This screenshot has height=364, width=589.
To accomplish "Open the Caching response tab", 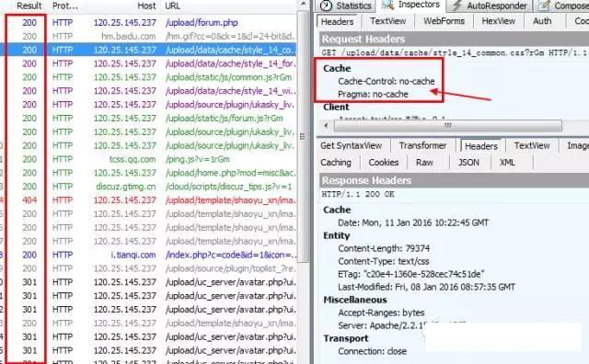I will (x=336, y=163).
